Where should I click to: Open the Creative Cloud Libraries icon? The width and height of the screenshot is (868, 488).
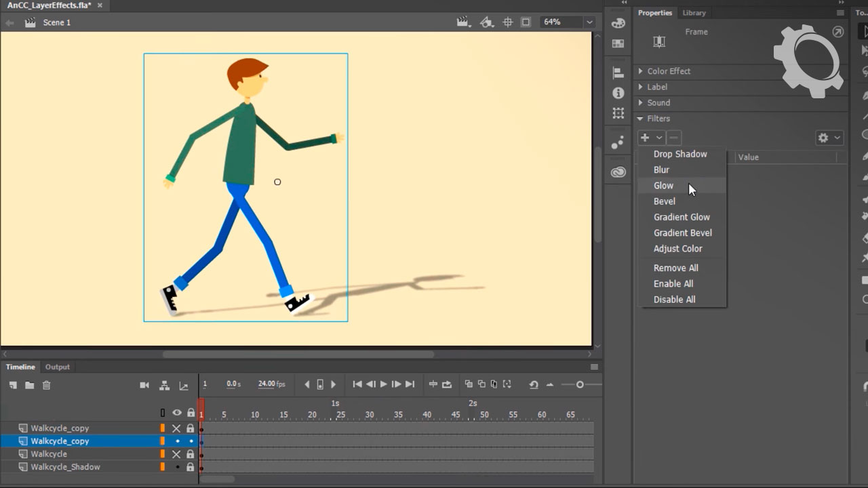click(x=618, y=172)
